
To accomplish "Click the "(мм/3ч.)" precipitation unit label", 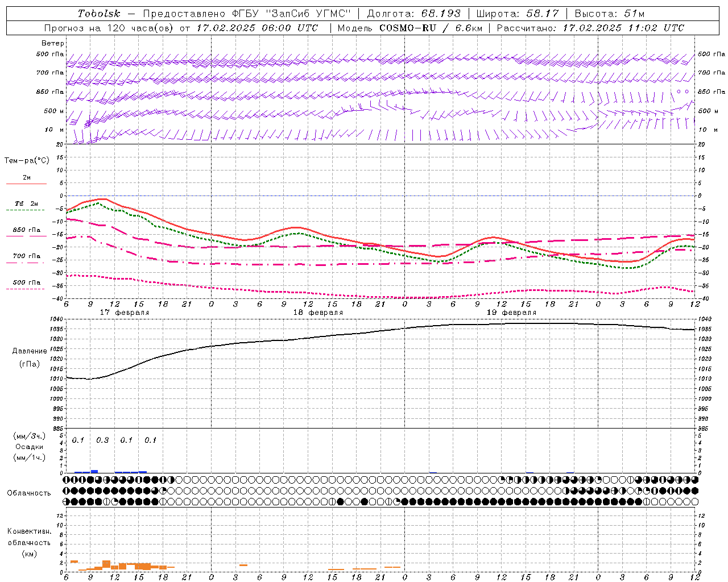I will click(x=30, y=436).
